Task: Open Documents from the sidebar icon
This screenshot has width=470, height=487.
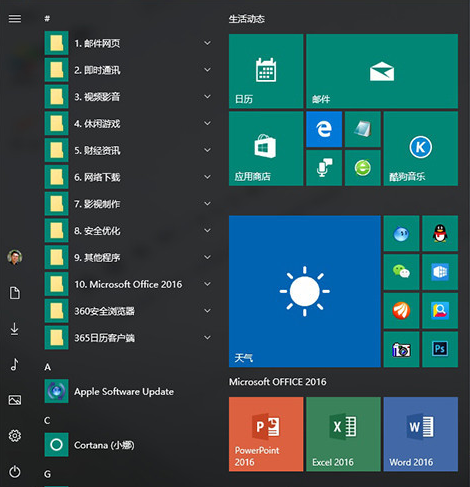Action: 15,293
